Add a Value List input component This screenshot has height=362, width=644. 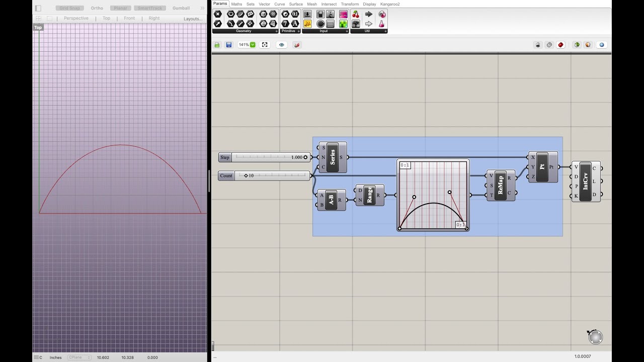click(330, 24)
